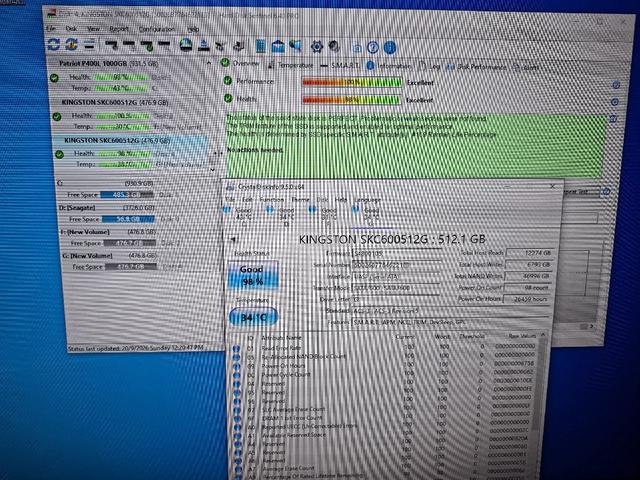640x480 pixels.
Task: Switch to the Overview tab
Action: tap(240, 63)
